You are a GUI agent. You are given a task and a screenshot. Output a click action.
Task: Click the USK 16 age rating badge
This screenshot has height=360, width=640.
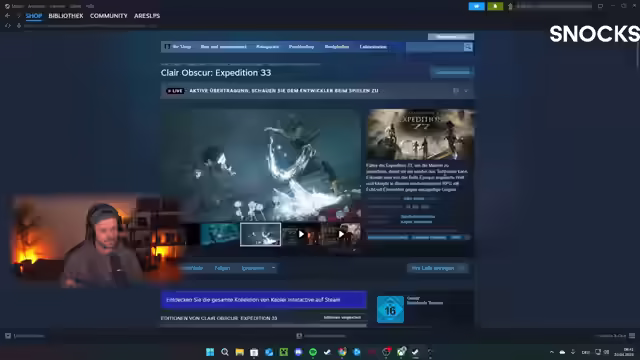[x=390, y=309]
